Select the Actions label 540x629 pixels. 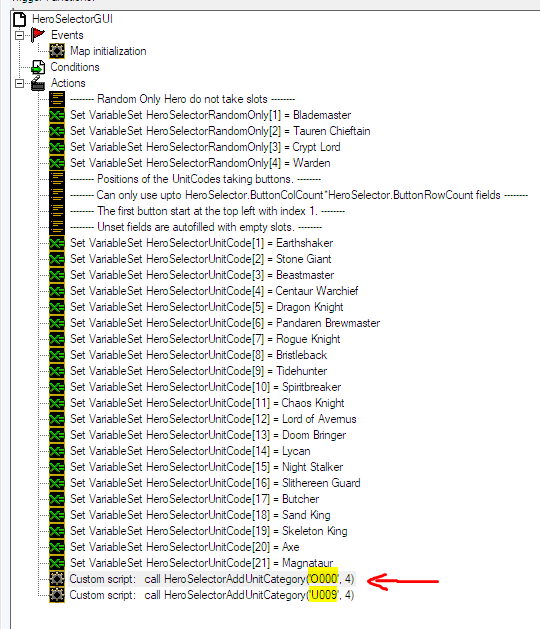(68, 83)
